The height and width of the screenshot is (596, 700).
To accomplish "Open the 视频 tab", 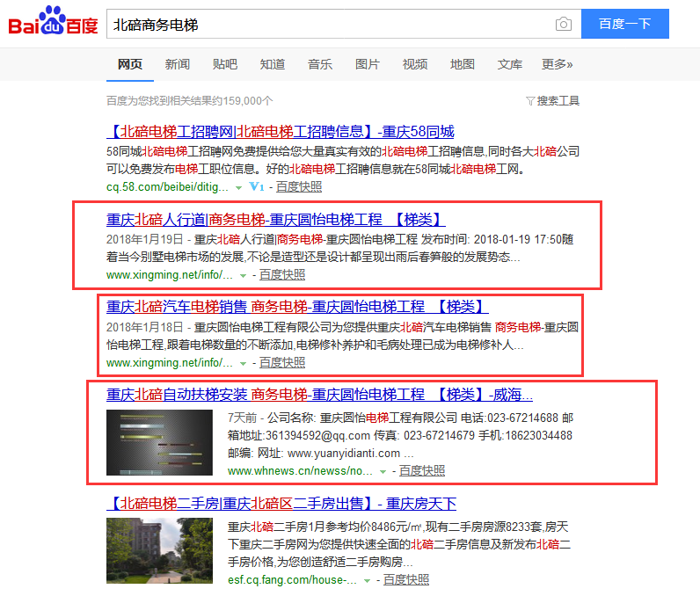I will pyautogui.click(x=415, y=64).
